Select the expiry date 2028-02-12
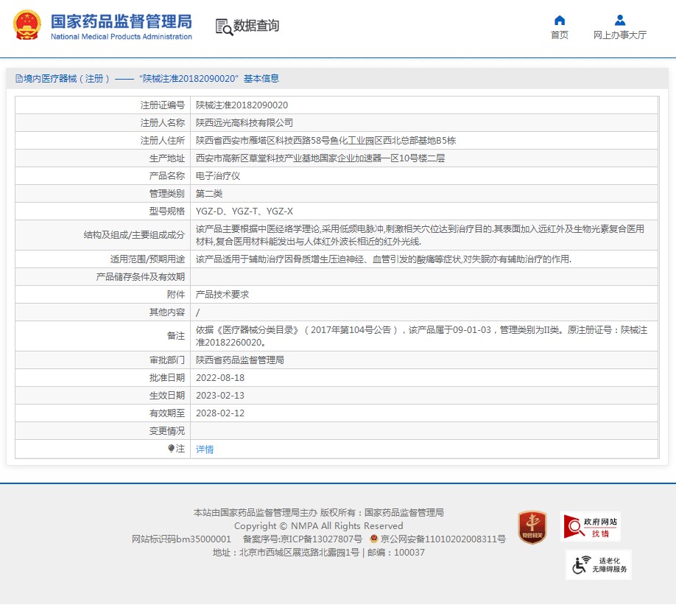This screenshot has width=676, height=616. [x=220, y=413]
